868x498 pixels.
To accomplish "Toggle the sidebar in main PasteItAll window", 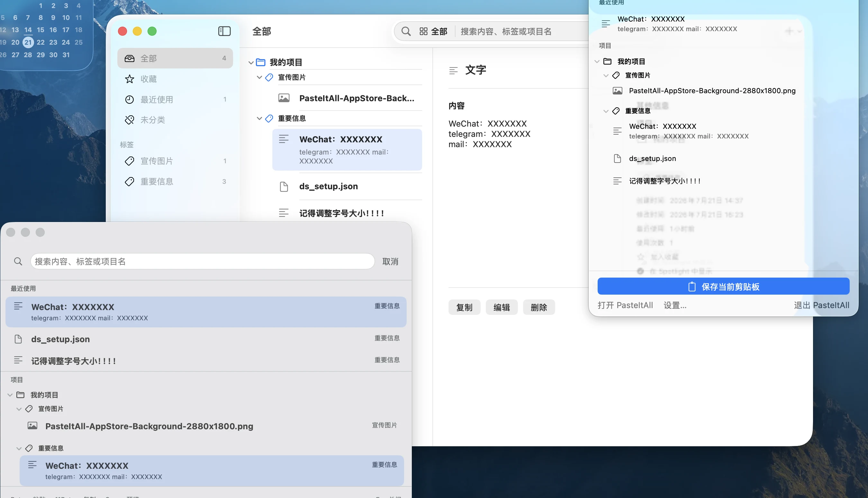I will [x=224, y=31].
